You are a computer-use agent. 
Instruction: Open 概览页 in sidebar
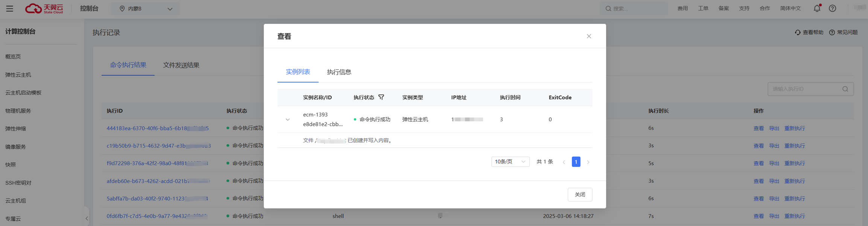point(13,56)
